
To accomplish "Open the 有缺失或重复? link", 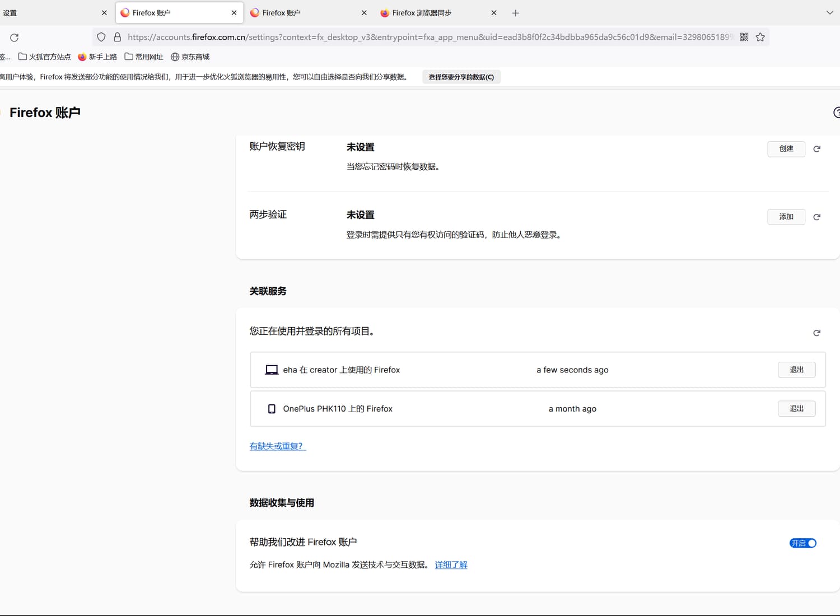I will 277,446.
